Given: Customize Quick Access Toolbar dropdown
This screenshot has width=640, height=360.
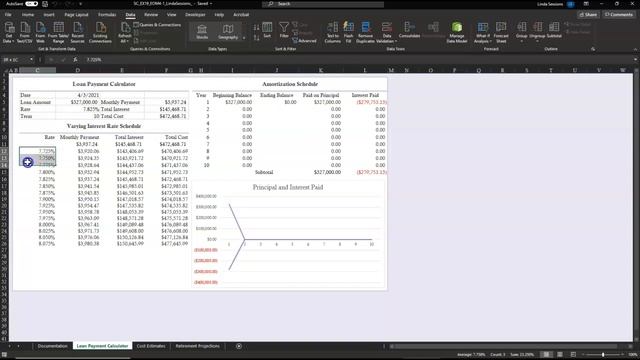Looking at the screenshot, I should coord(80,4).
